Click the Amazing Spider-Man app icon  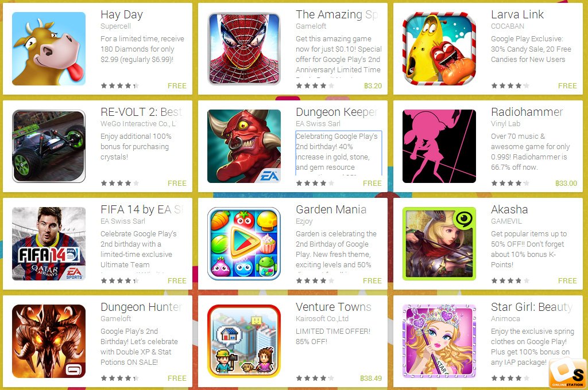point(244,49)
